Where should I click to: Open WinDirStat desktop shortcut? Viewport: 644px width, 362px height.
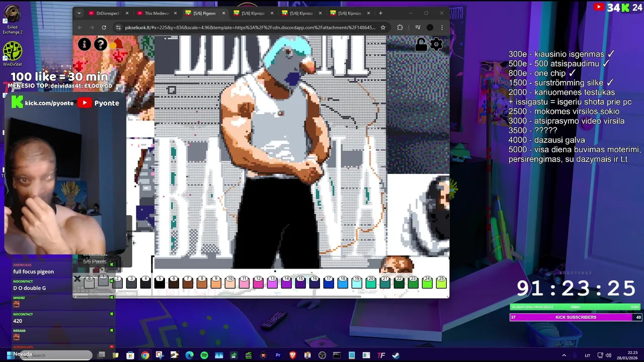tap(13, 54)
